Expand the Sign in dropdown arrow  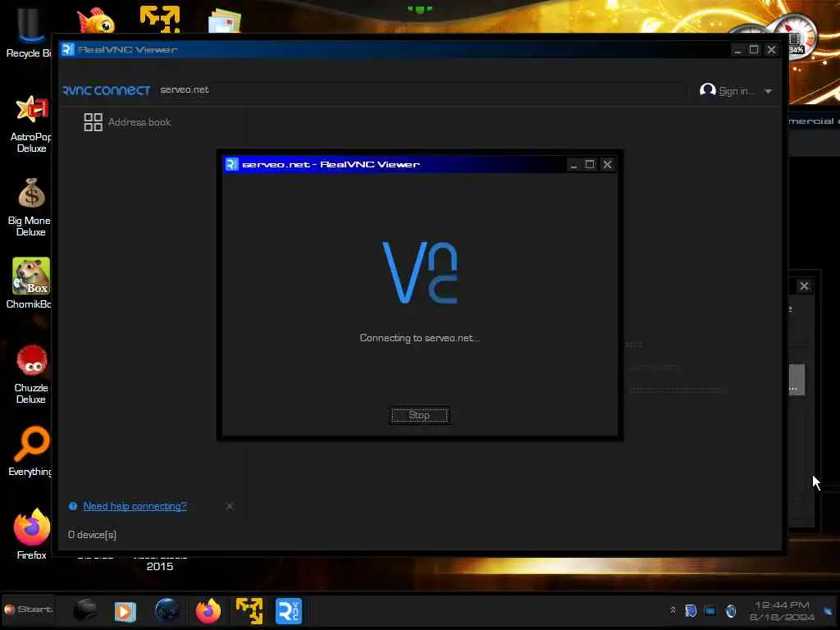point(768,91)
